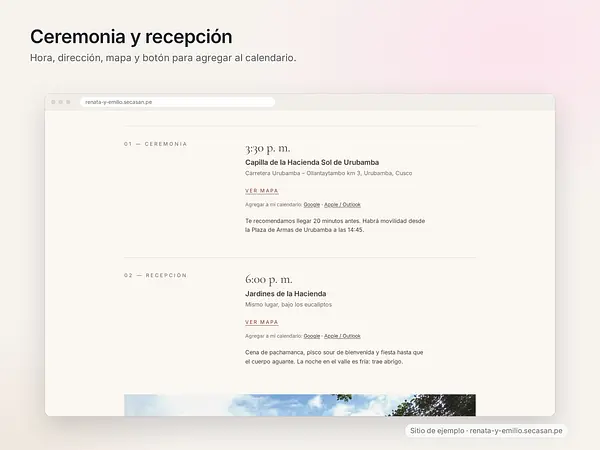Click '02 — RECEPCIÓN' section label

click(x=155, y=275)
